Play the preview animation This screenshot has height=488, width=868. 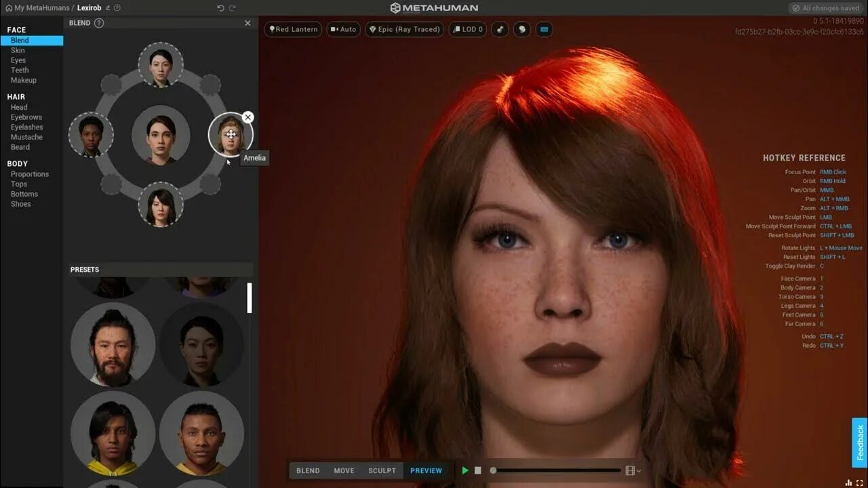click(x=465, y=470)
